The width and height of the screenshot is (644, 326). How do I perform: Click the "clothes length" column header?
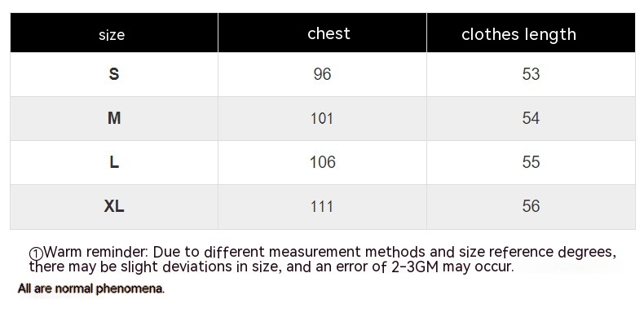click(x=518, y=34)
